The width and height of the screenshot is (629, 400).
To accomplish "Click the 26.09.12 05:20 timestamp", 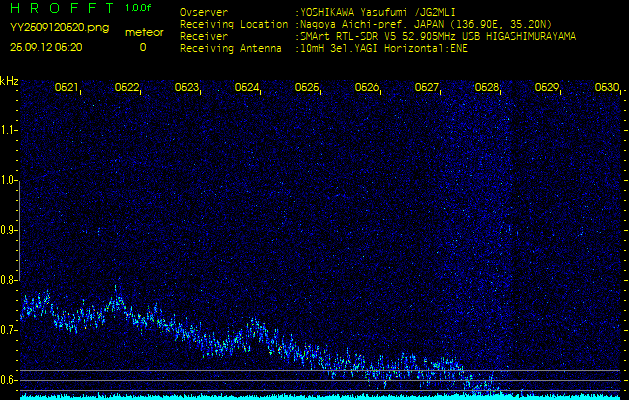I will coord(46,47).
